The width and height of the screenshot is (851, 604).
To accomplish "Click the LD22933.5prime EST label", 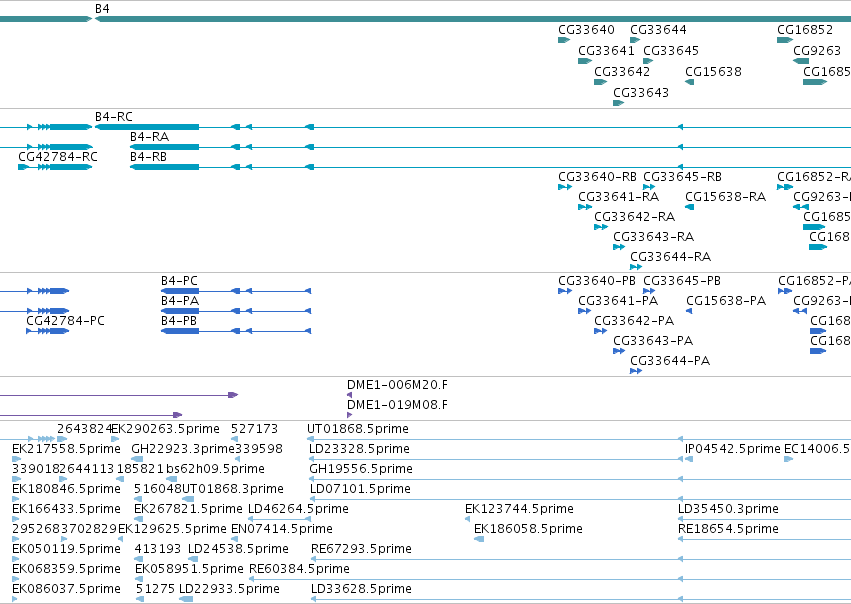I will 229,589.
